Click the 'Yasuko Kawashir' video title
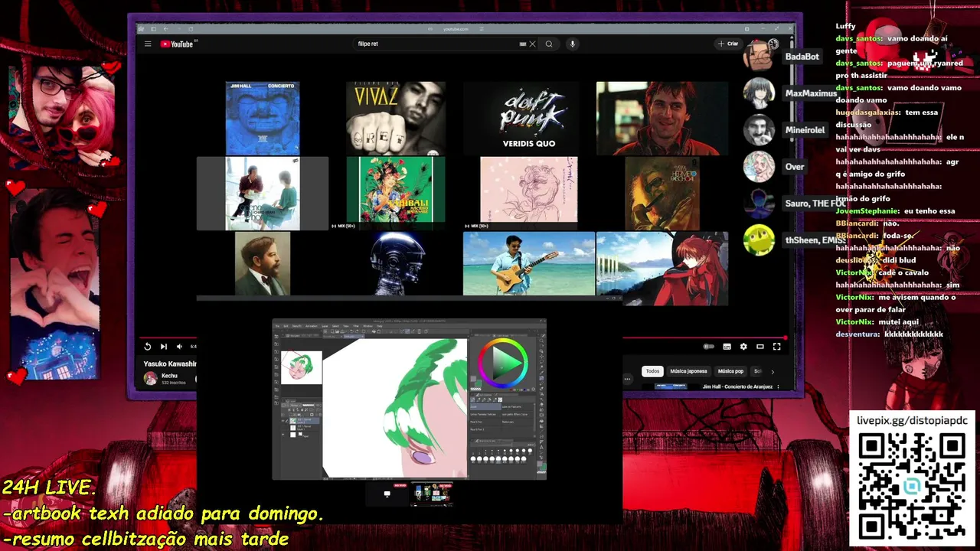980x551 pixels. [170, 364]
